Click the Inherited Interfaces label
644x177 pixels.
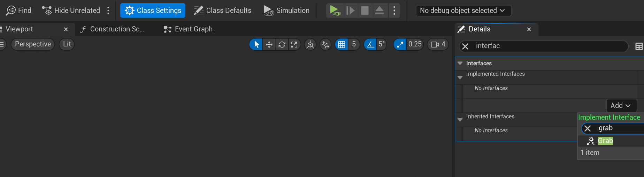point(490,117)
